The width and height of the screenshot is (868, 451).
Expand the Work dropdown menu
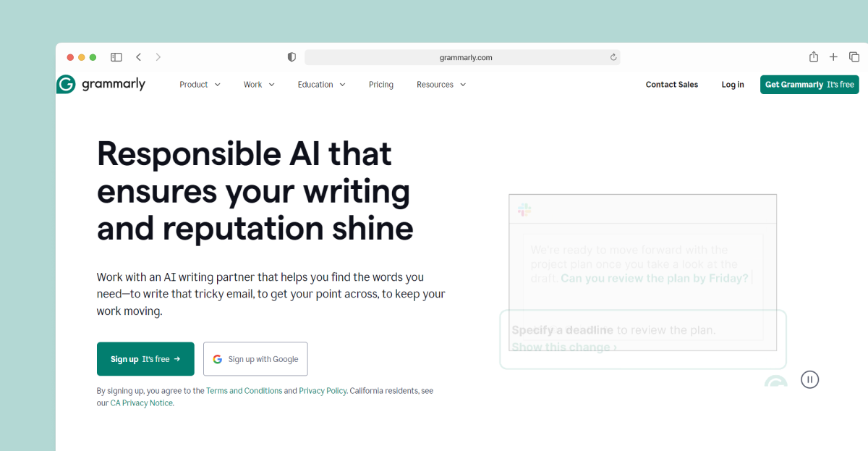pos(259,85)
